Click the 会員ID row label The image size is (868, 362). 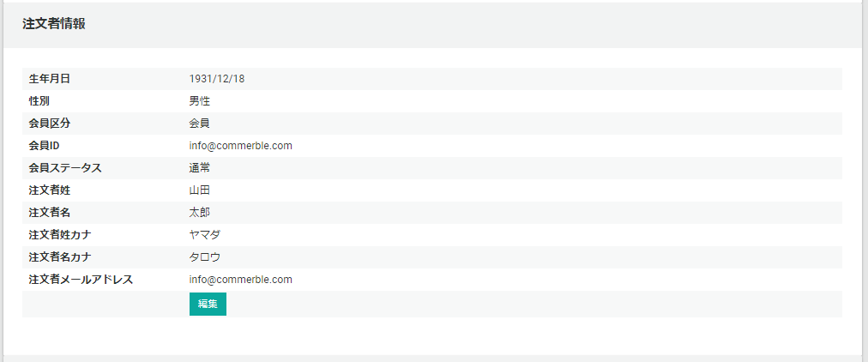coord(45,146)
